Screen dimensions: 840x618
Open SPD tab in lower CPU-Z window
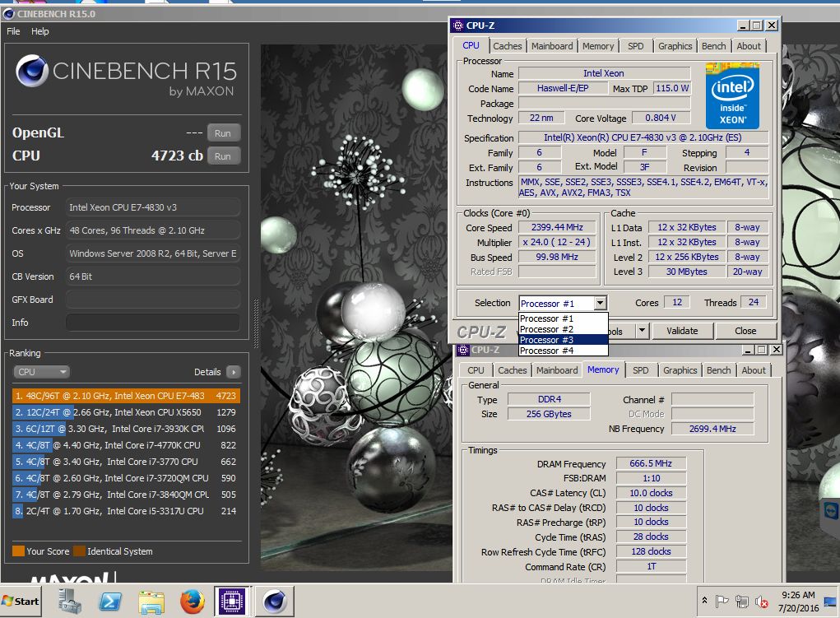click(x=640, y=370)
